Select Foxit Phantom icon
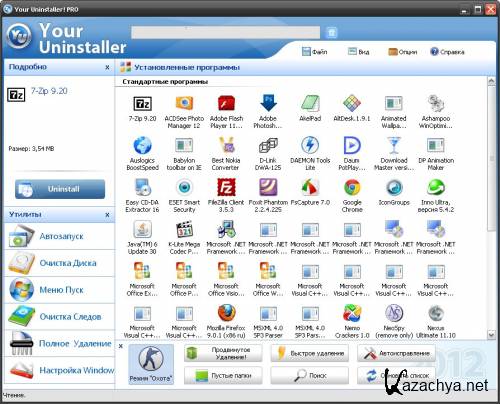 coord(268,187)
